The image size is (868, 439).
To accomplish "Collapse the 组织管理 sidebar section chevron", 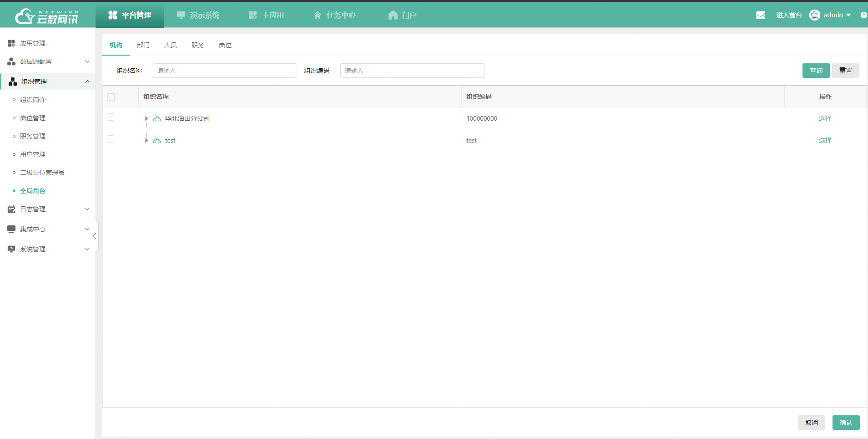I will 87,82.
